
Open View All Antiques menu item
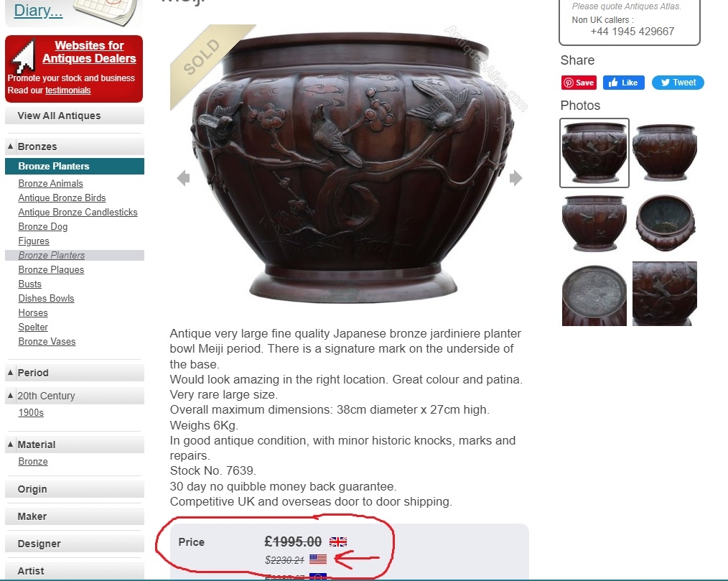[x=74, y=116]
